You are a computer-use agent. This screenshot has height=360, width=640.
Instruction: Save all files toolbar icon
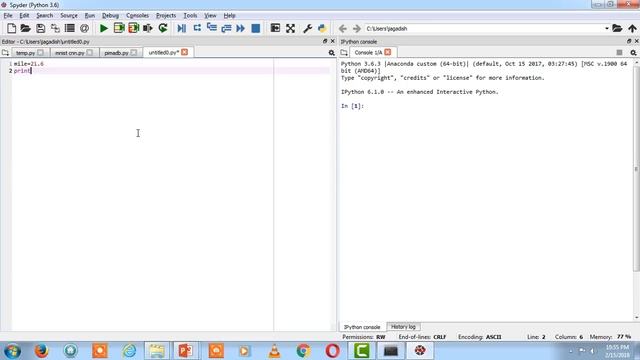[55, 28]
